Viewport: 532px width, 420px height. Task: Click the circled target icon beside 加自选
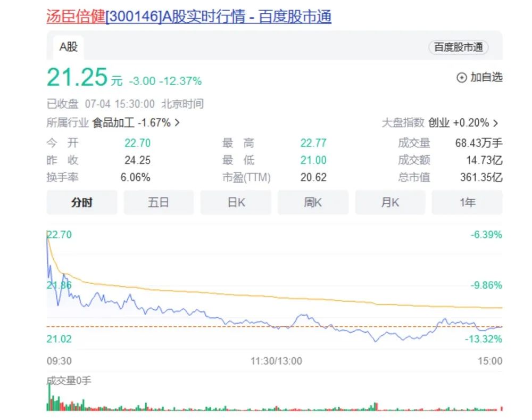tap(461, 77)
